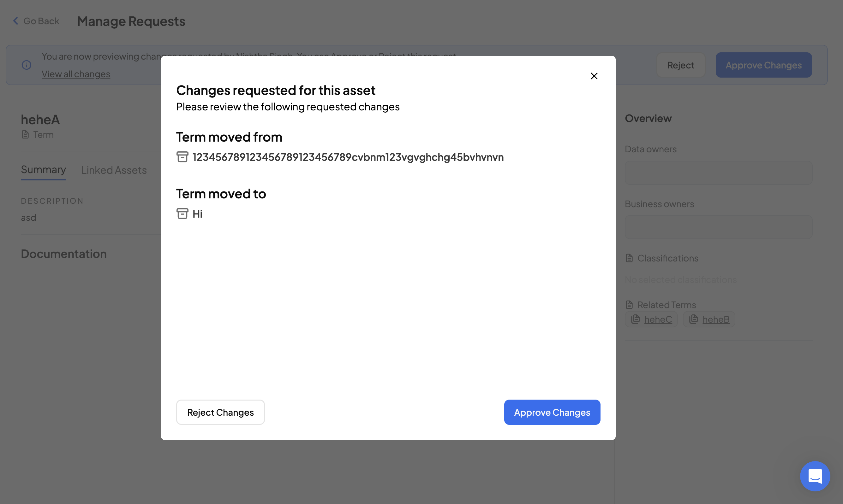The width and height of the screenshot is (843, 504).
Task: Click the archive icon beside source glossary name
Action: click(x=182, y=157)
